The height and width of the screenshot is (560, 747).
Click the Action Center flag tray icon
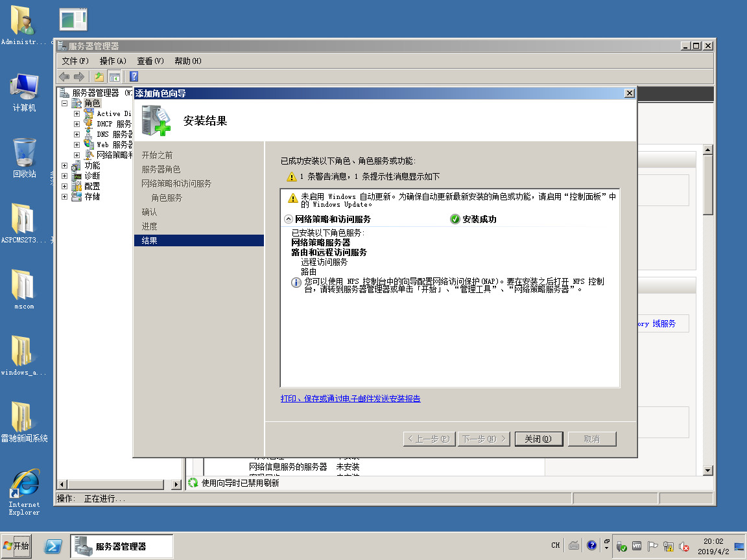tap(653, 546)
